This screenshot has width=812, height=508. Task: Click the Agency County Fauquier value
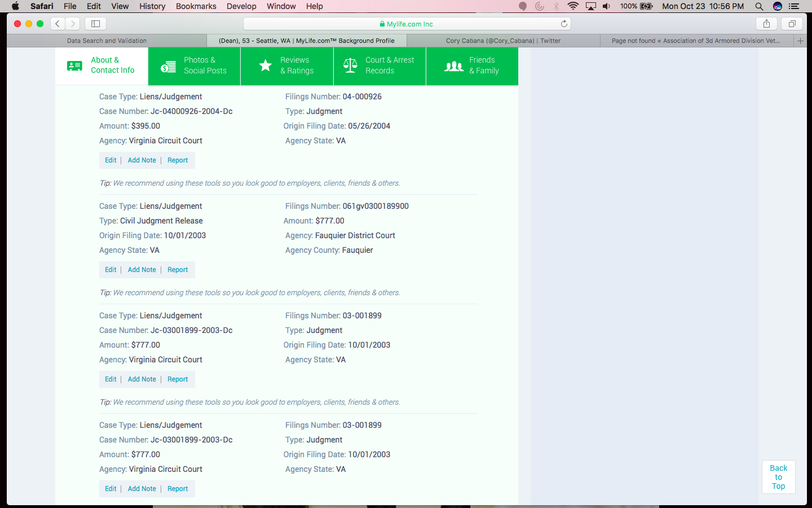358,250
